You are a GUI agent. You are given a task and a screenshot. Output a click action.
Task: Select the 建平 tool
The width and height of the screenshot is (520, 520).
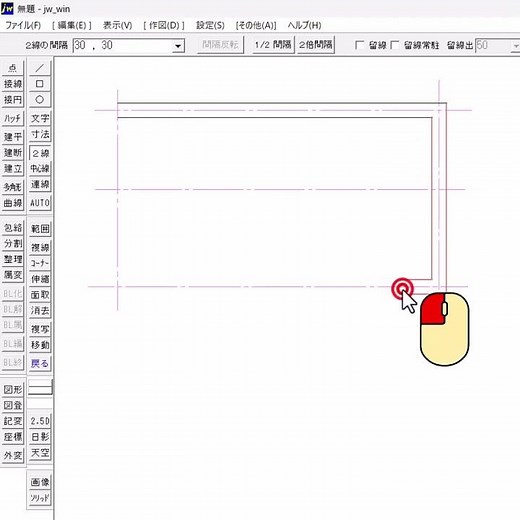(x=13, y=137)
